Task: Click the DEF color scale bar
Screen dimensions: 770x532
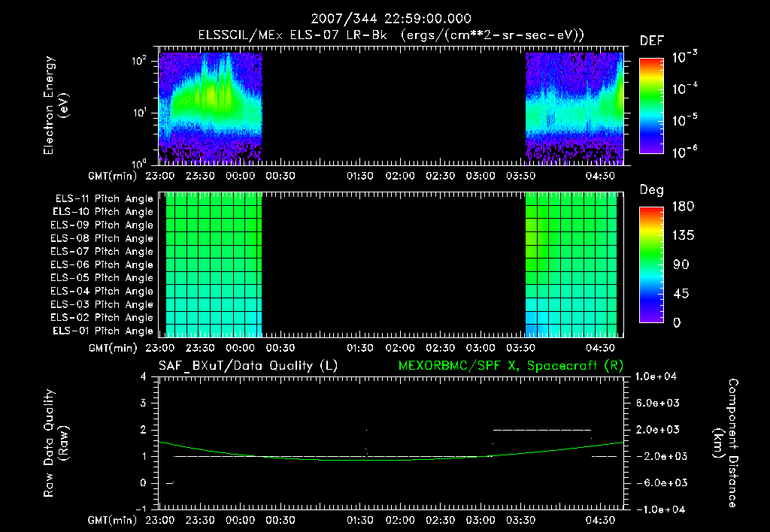Action: 651,105
